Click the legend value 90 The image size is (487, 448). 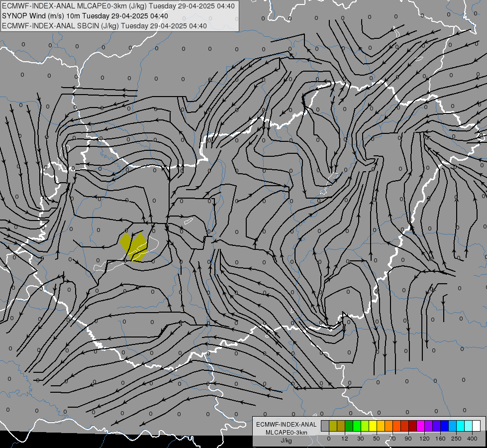coord(408,439)
